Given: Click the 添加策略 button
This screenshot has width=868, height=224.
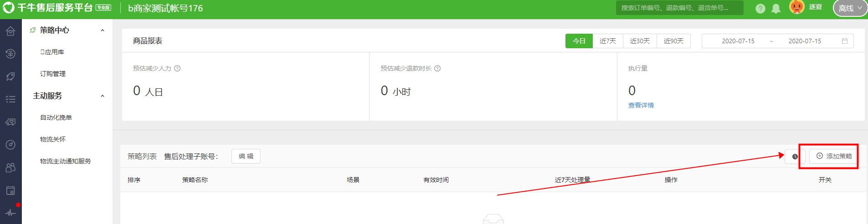Looking at the screenshot, I should [834, 156].
